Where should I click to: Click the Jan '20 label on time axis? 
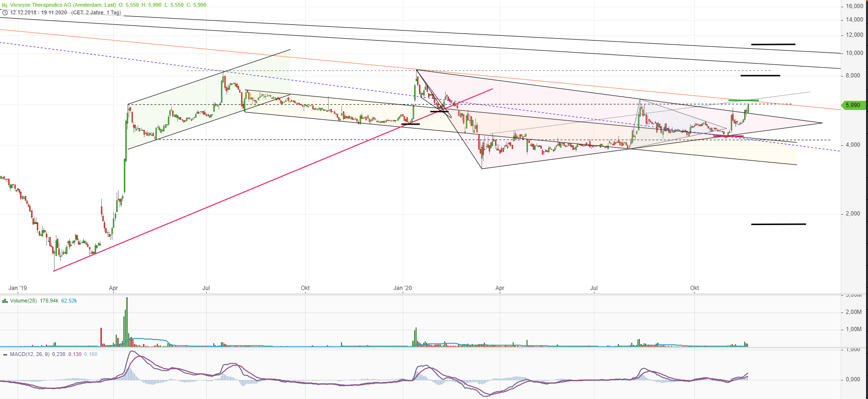(x=402, y=288)
